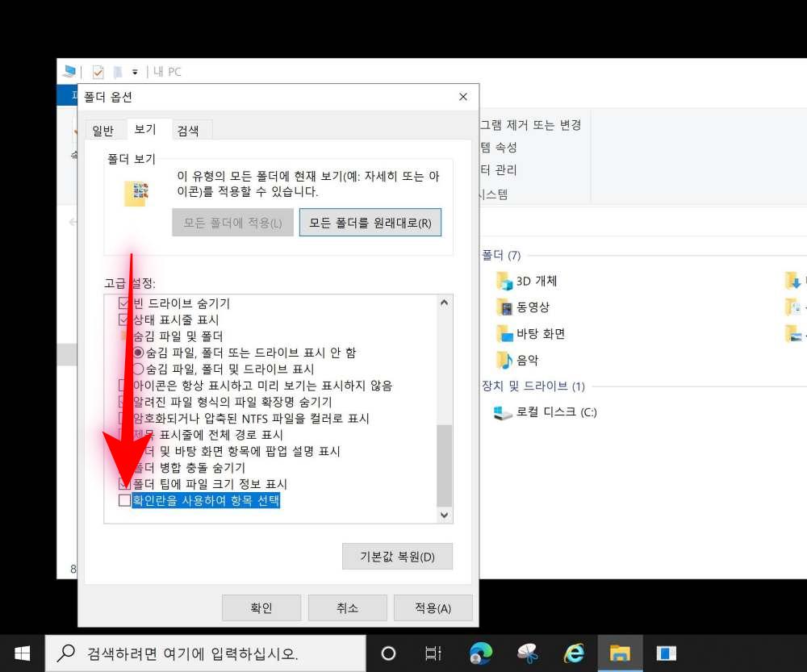Toggle 폴더 팁에 파일 크기 정보 표시
The height and width of the screenshot is (672, 807).
(x=125, y=486)
